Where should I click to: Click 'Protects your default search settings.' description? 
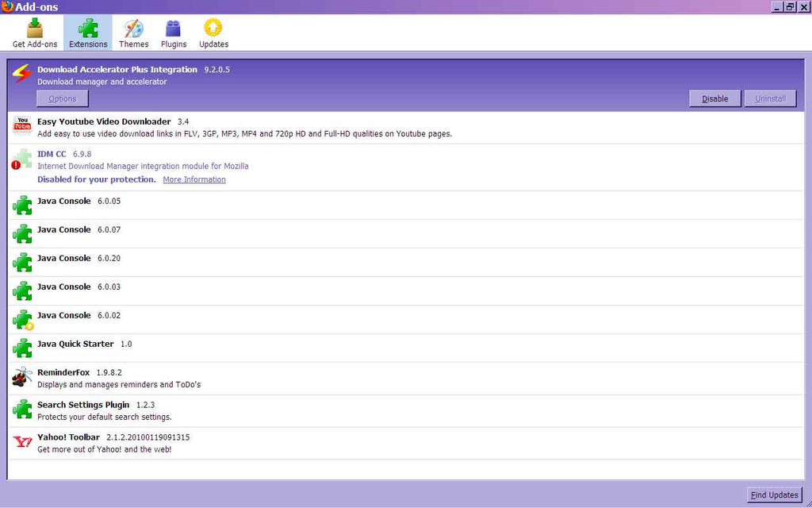tap(104, 417)
